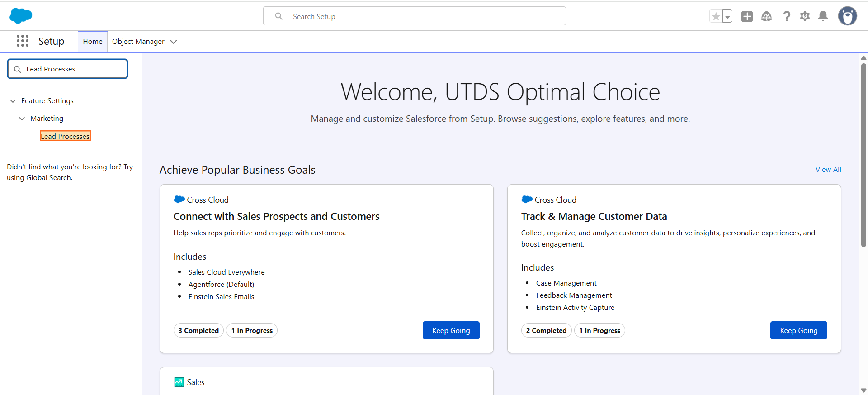The width and height of the screenshot is (868, 395).
Task: Click the View All link
Action: [828, 169]
